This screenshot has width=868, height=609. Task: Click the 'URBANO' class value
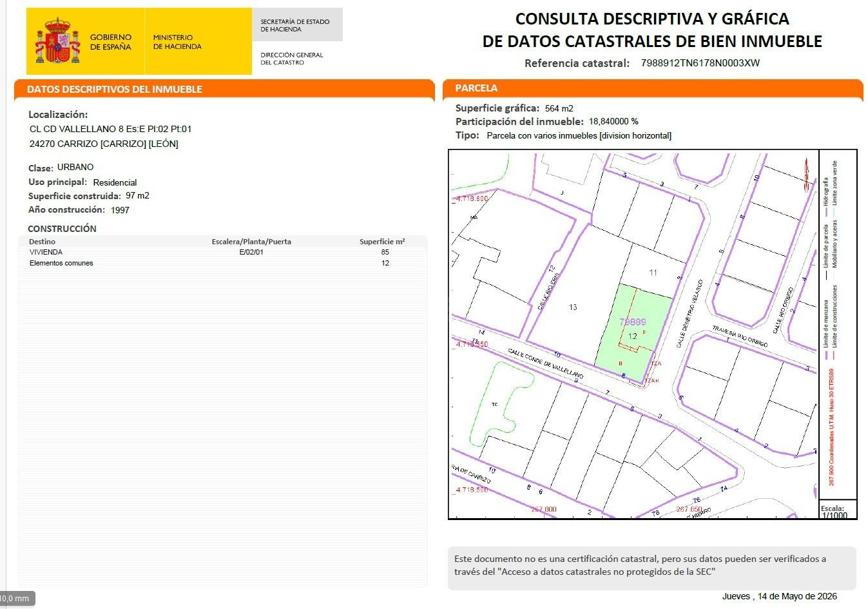coord(75,167)
